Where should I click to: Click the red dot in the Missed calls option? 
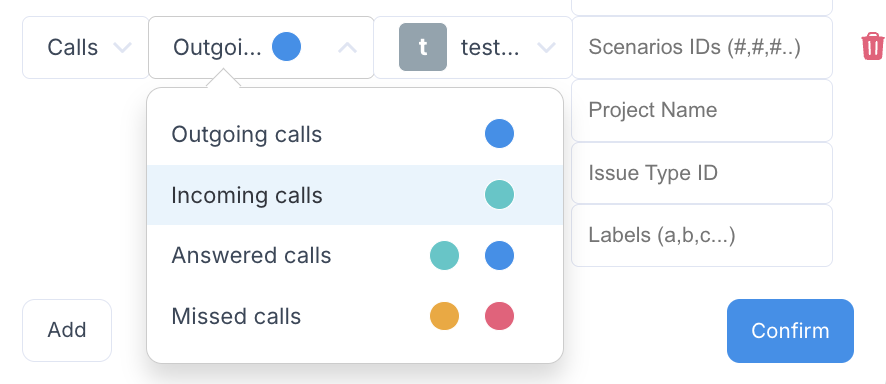pyautogui.click(x=500, y=316)
